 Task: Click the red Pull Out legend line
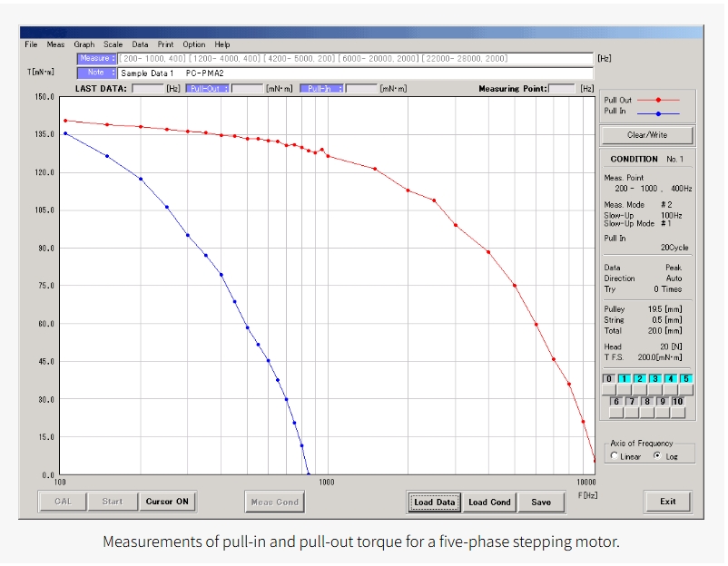[658, 100]
